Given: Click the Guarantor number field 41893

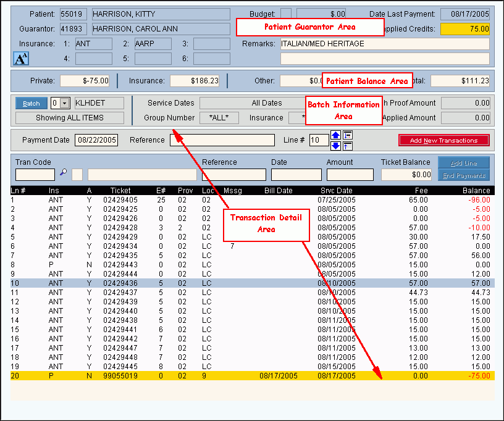Looking at the screenshot, I should click(73, 29).
